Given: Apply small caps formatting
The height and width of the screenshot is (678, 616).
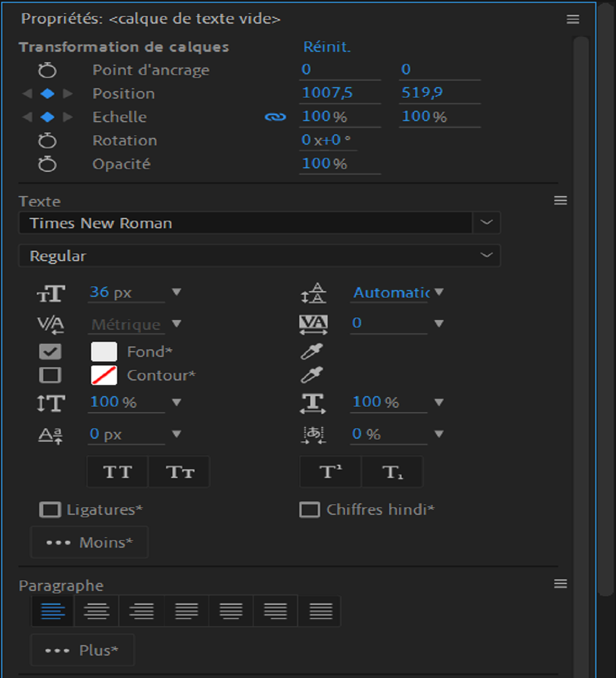Looking at the screenshot, I should [179, 472].
